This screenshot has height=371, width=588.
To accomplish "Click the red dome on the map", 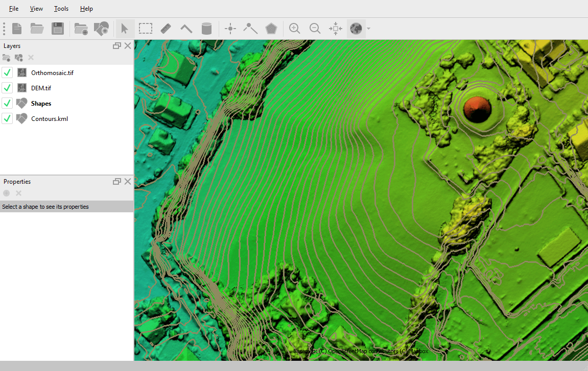I will (477, 109).
